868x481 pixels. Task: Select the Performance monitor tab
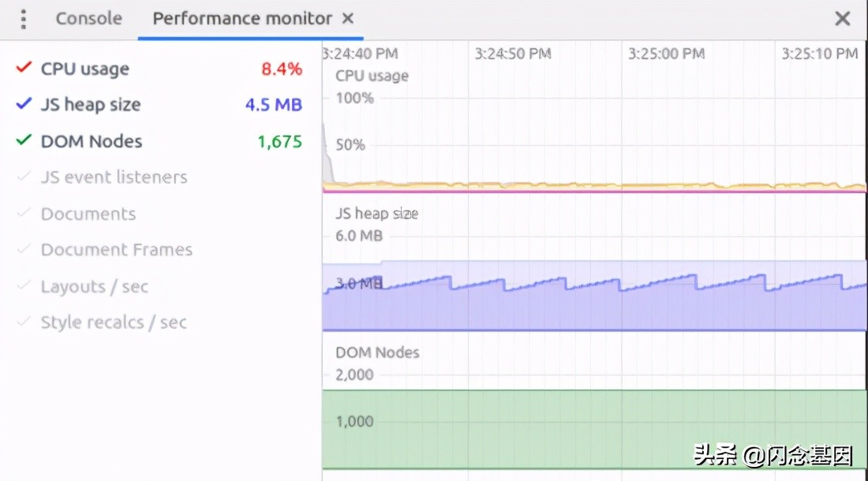click(x=241, y=19)
